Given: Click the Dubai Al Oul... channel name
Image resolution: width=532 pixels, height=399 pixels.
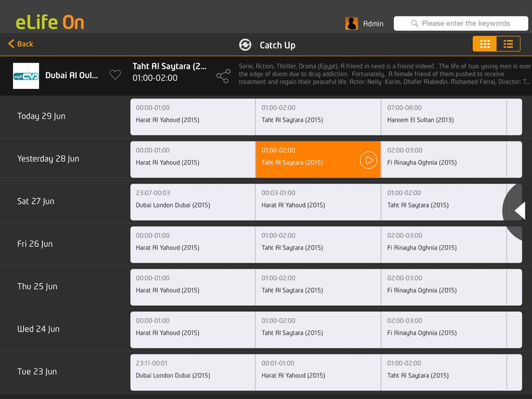Looking at the screenshot, I should click(x=72, y=76).
